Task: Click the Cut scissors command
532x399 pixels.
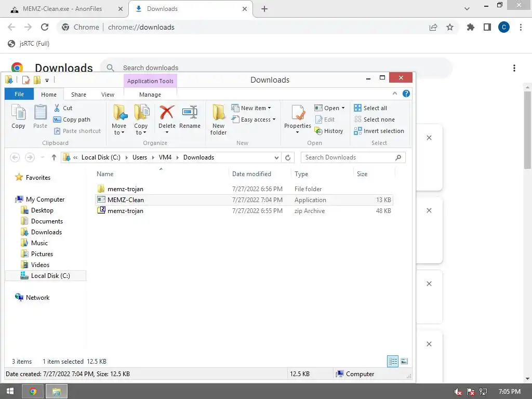Action: pos(63,108)
